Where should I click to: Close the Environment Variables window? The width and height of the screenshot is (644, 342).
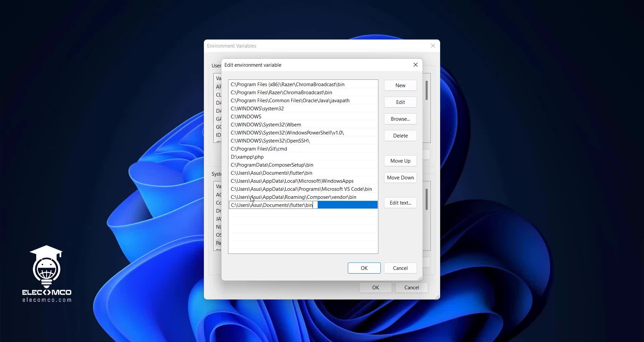coord(433,46)
